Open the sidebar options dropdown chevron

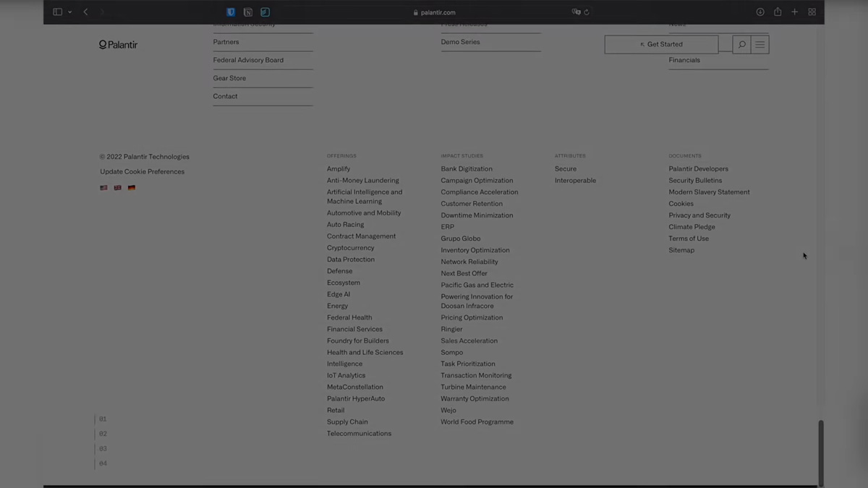[70, 12]
